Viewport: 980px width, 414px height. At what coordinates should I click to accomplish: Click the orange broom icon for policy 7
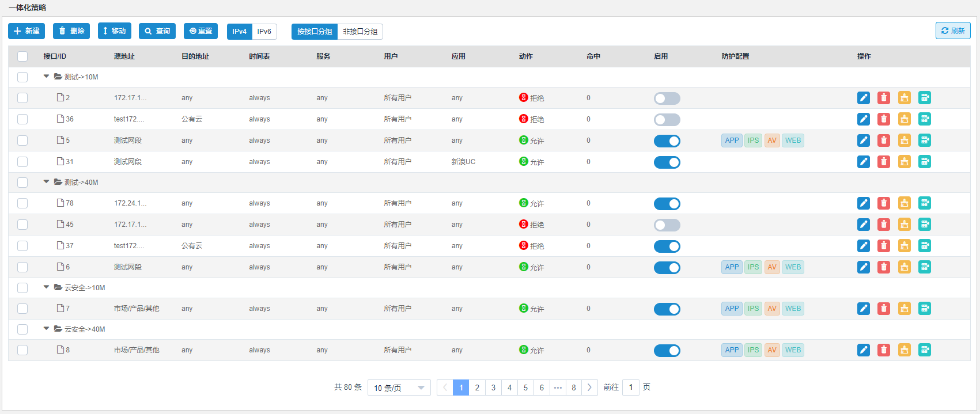coord(904,309)
